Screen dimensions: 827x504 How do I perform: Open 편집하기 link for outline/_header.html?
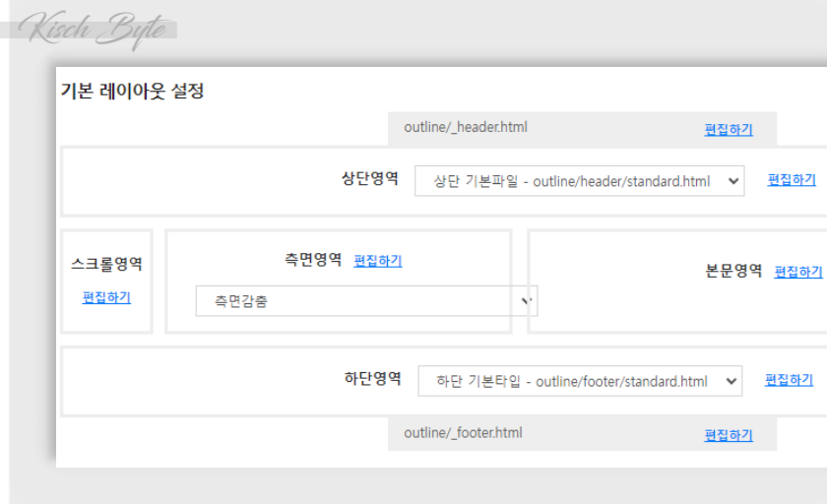pos(729,130)
